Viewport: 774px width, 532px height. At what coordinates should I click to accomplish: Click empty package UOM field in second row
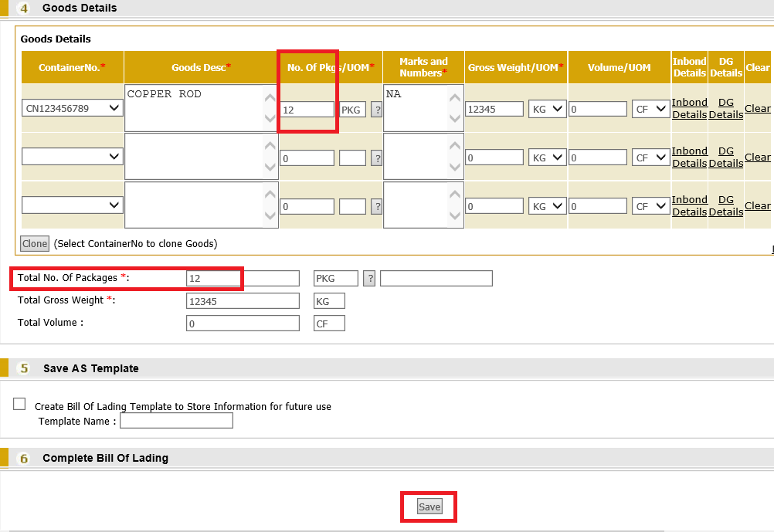coord(352,158)
